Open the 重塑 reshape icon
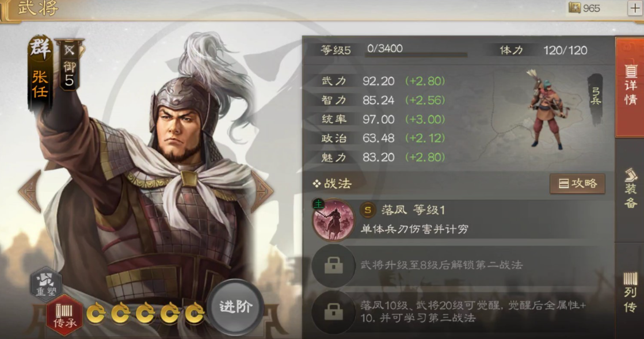The height and width of the screenshot is (339, 644). click(x=46, y=284)
